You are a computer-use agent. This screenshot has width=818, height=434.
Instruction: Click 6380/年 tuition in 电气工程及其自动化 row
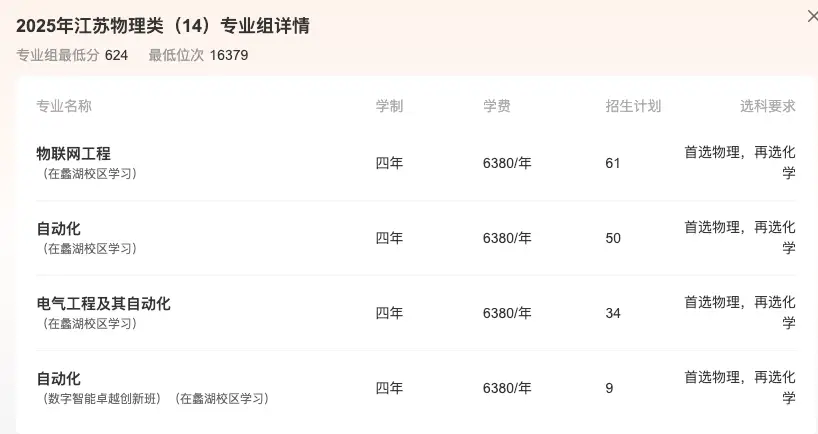tap(507, 313)
